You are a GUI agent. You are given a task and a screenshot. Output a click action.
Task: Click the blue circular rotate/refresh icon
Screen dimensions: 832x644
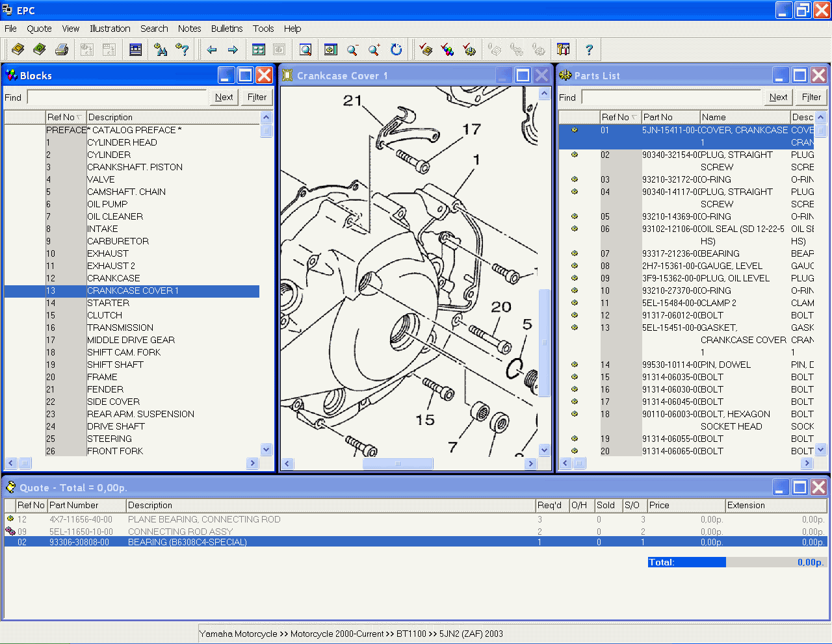pyautogui.click(x=396, y=49)
